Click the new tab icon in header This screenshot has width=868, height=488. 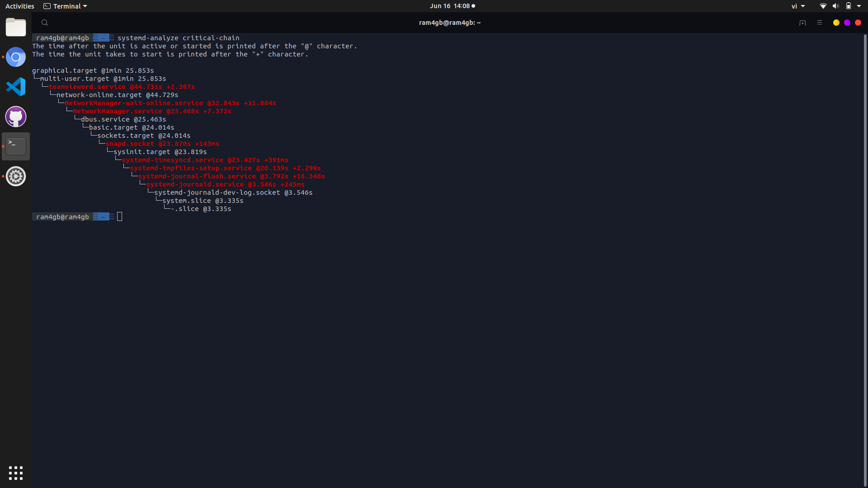point(802,23)
